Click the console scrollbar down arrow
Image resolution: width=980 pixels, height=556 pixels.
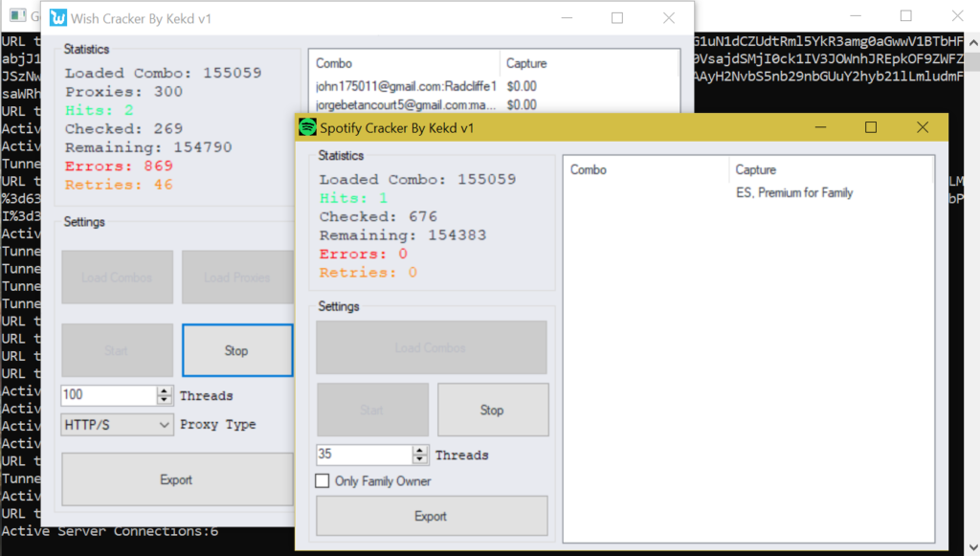click(973, 548)
